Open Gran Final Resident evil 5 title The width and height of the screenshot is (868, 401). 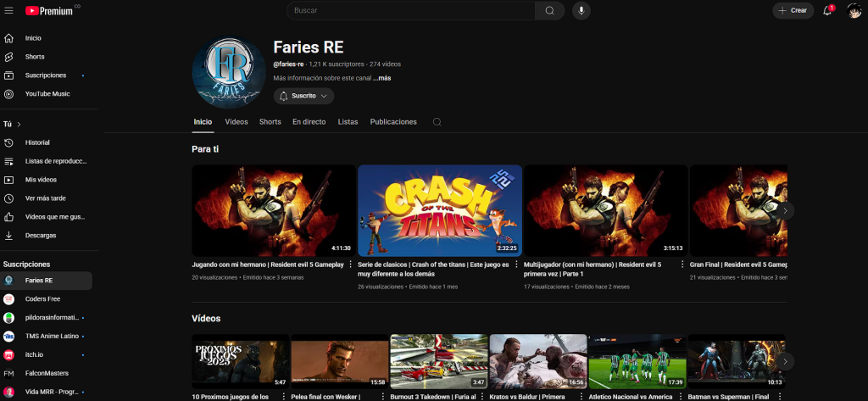[738, 265]
